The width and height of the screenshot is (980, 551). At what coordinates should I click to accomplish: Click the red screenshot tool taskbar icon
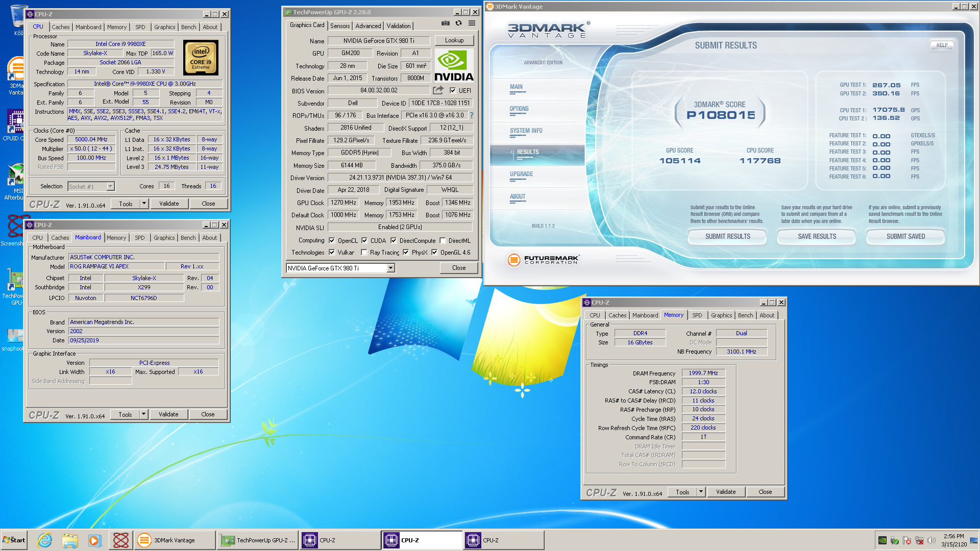click(120, 540)
